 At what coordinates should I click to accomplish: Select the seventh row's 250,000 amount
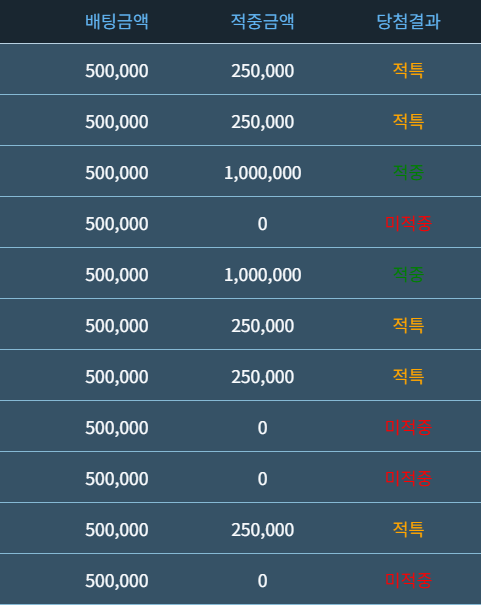coord(262,377)
